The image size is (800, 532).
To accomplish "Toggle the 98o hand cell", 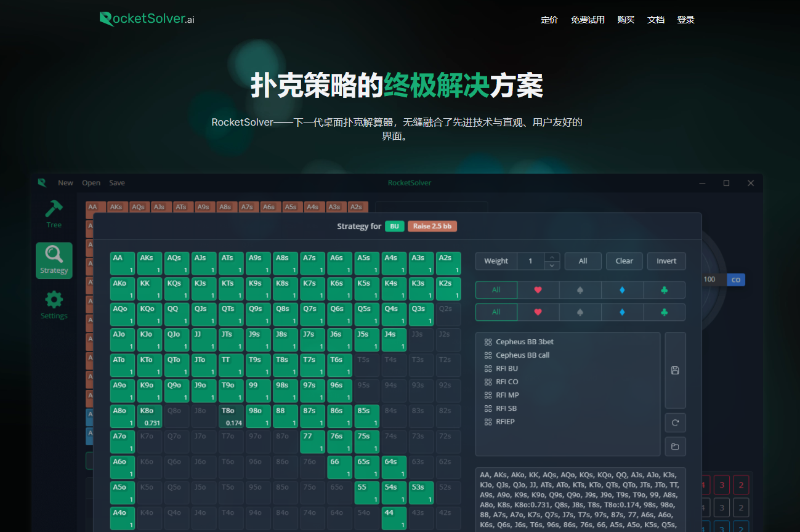I will coord(258,416).
